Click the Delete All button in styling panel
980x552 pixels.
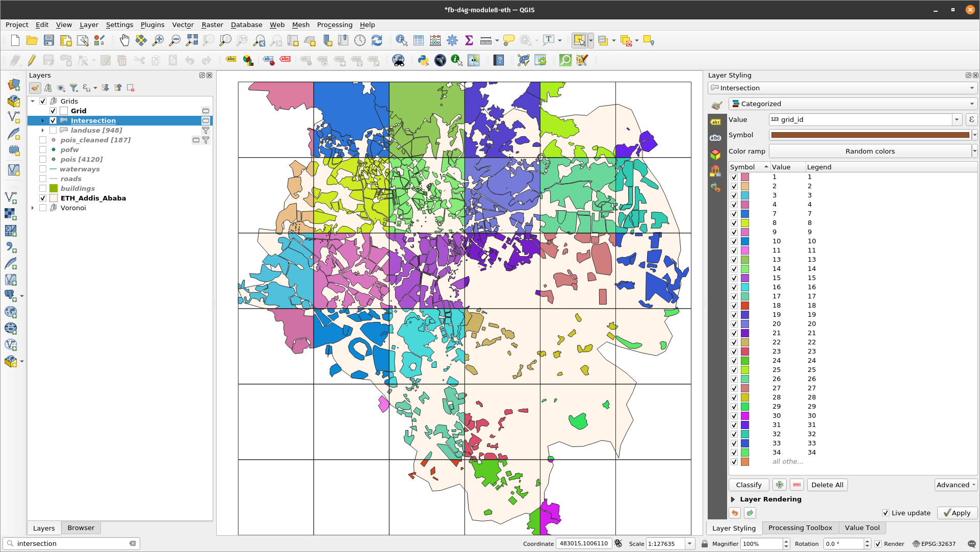(827, 485)
